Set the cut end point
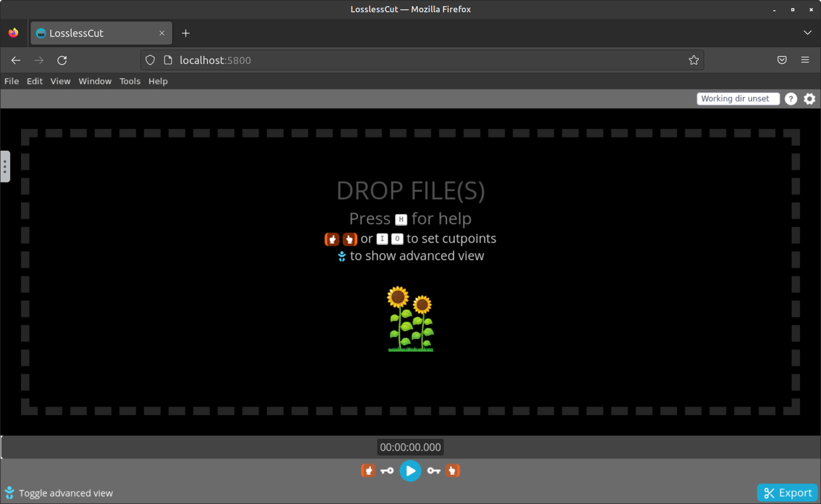The image size is (821, 504). pyautogui.click(x=453, y=471)
